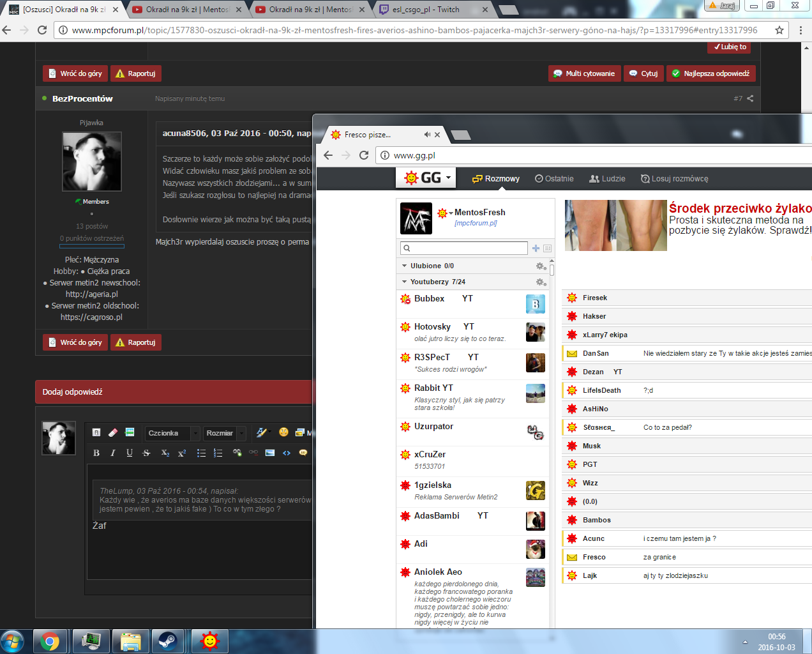Click upper Raportuj button
This screenshot has width=812, height=654.
[136, 73]
